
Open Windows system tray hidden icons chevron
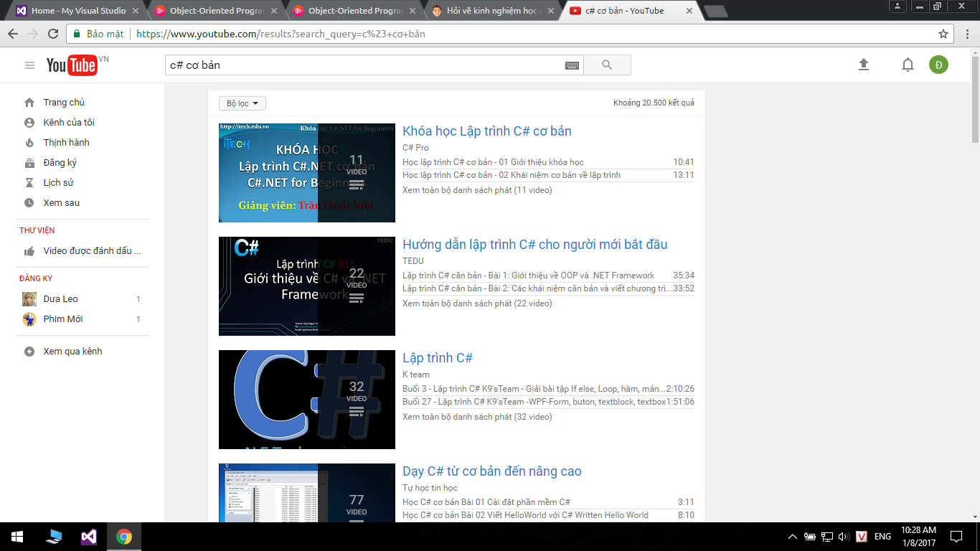tap(793, 537)
